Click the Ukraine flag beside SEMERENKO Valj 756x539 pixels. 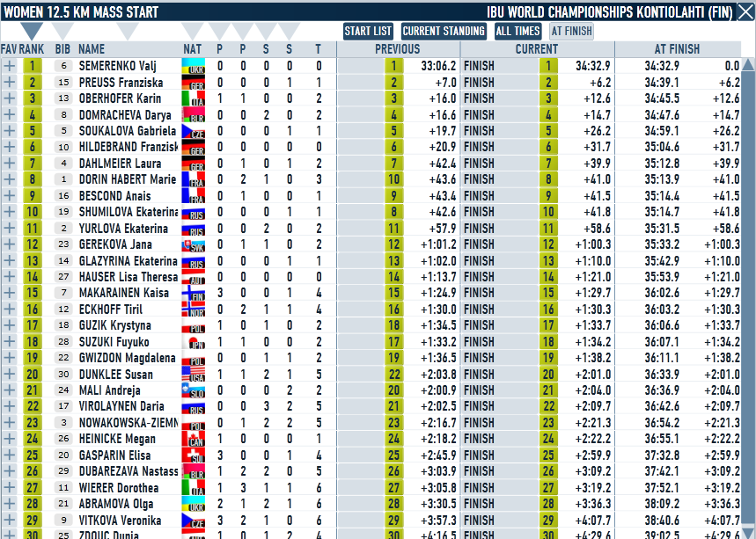[194, 66]
